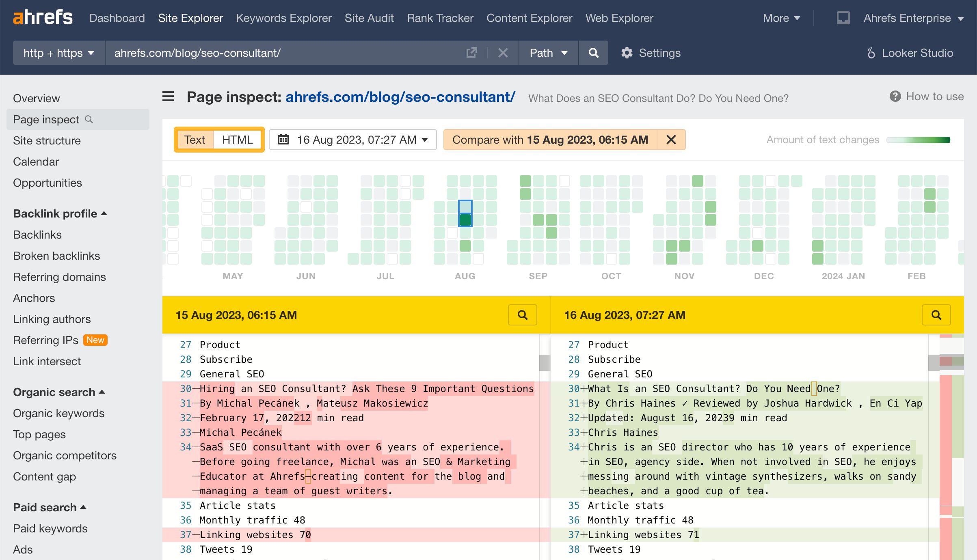Open the Path mode dropdown
This screenshot has height=560, width=977.
548,53
